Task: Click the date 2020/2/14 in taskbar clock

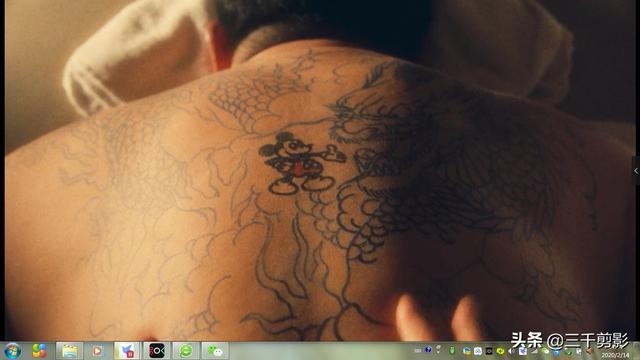Action: (x=616, y=356)
